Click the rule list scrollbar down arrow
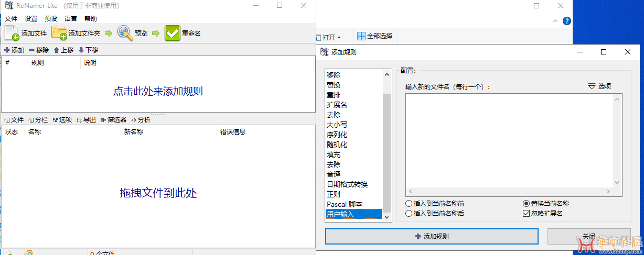The width and height of the screenshot is (644, 255). click(387, 216)
